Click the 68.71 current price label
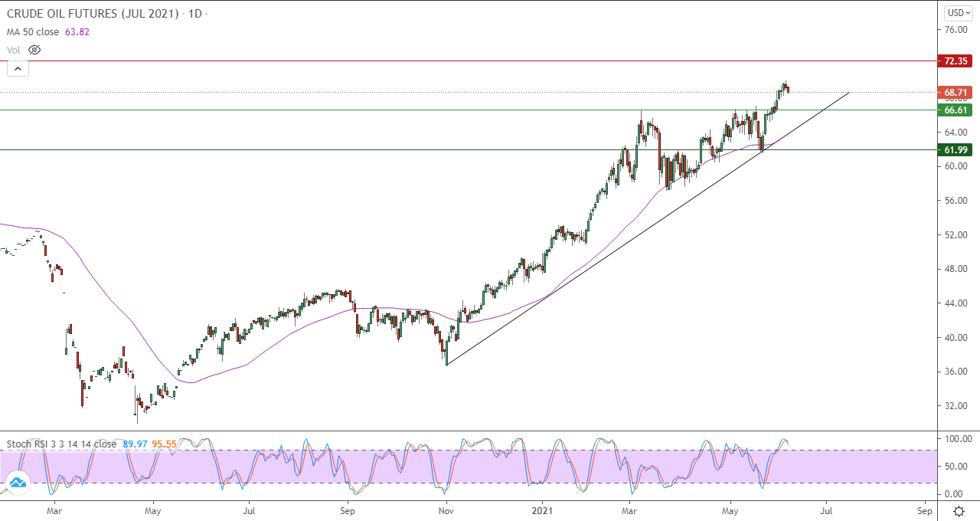 (957, 93)
